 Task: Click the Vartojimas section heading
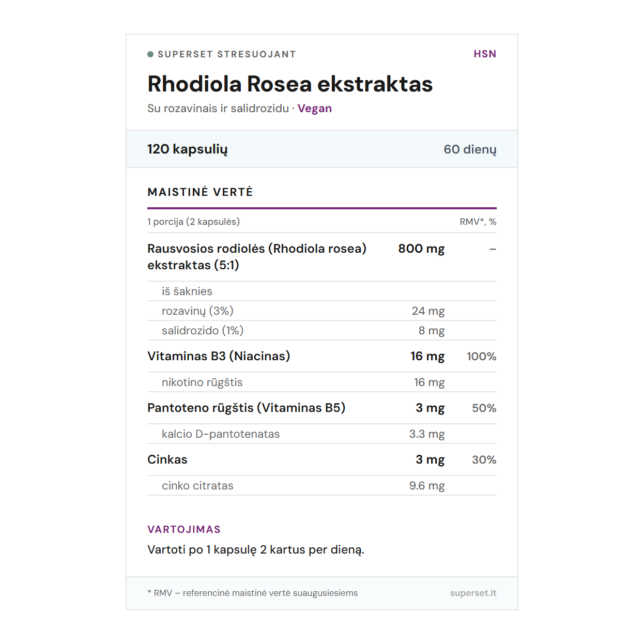pyautogui.click(x=184, y=529)
